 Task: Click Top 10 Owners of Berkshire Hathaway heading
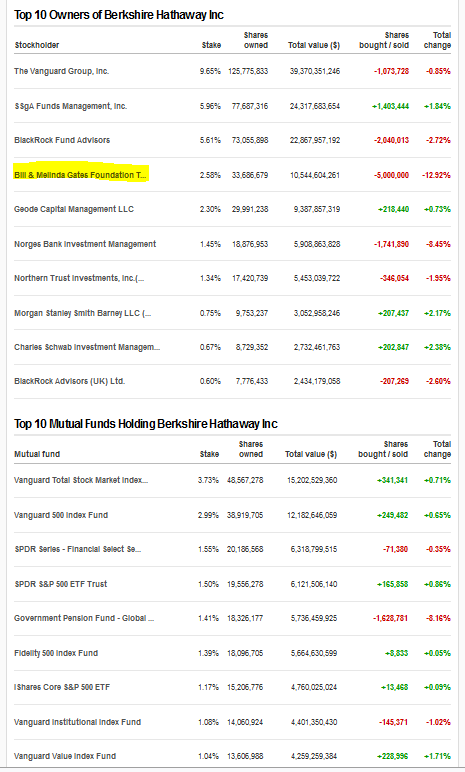pyautogui.click(x=119, y=15)
